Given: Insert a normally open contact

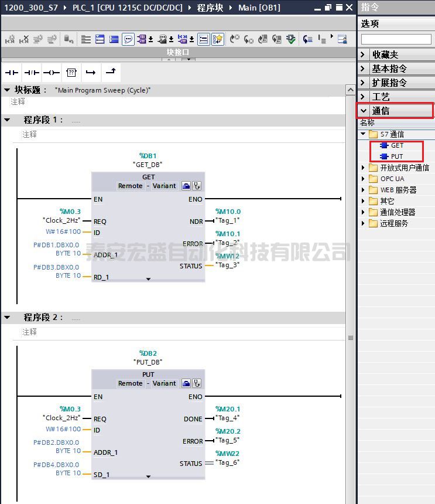Looking at the screenshot, I should (12, 73).
